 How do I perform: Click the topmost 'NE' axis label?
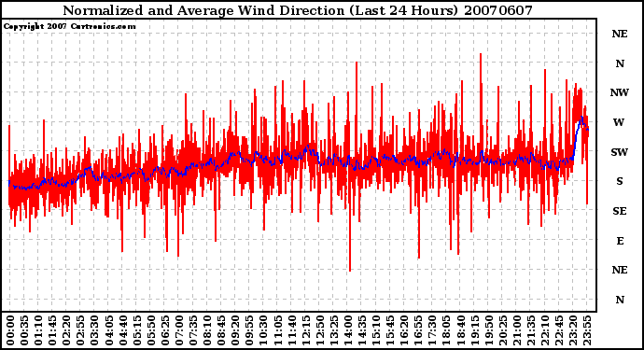pyautogui.click(x=620, y=34)
